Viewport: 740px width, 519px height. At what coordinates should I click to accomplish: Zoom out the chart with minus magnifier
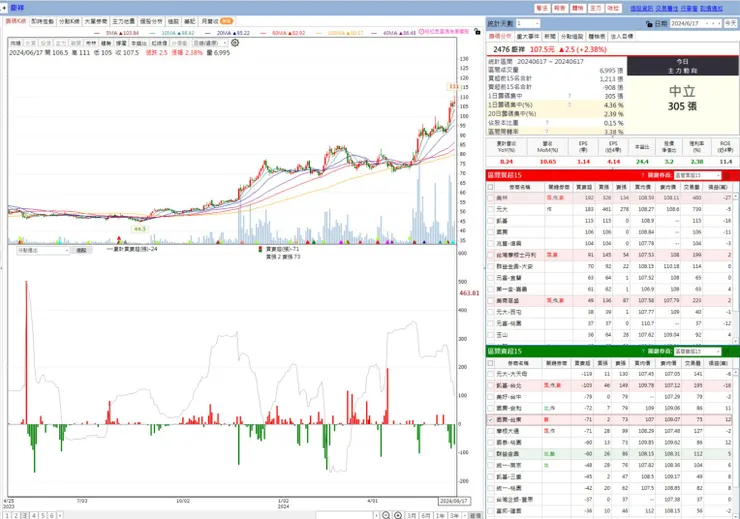(x=386, y=515)
